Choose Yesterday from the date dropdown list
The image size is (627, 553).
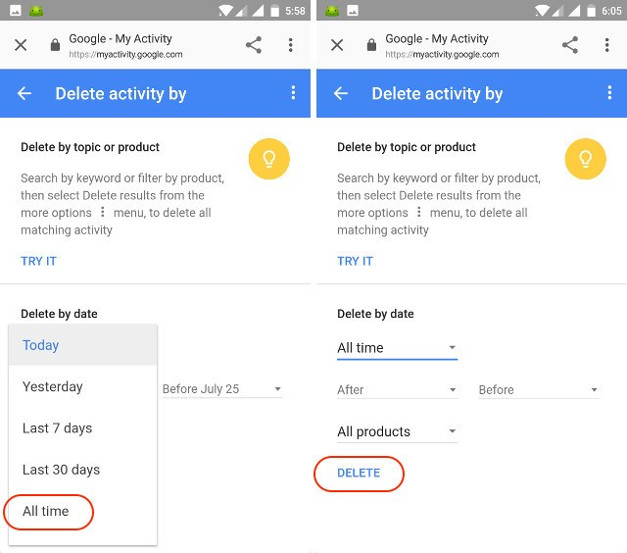coord(83,387)
